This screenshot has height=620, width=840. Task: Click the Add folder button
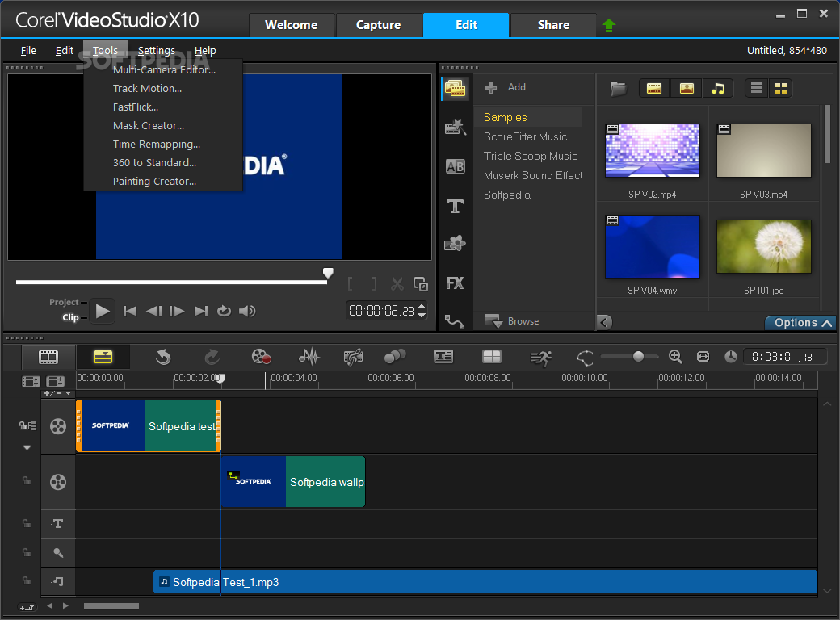coord(506,87)
